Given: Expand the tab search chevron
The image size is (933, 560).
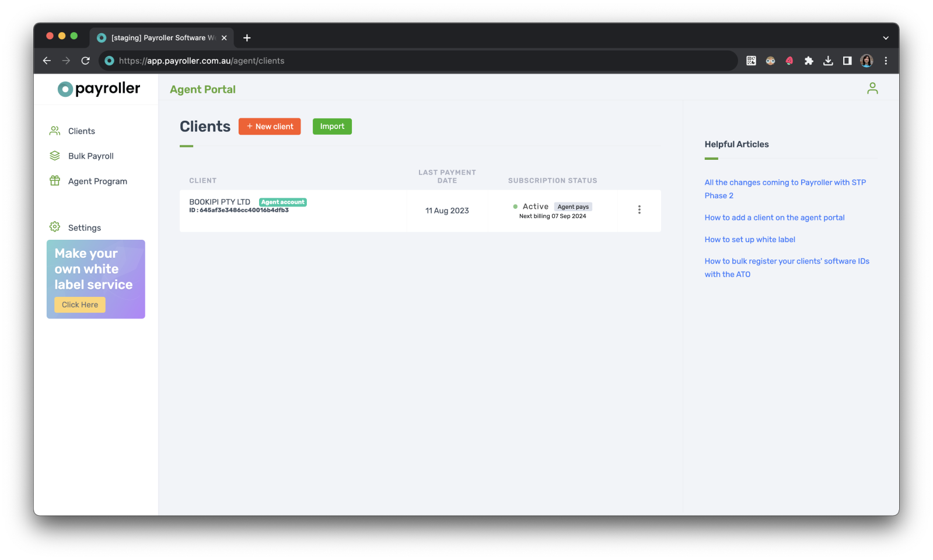Looking at the screenshot, I should point(885,38).
